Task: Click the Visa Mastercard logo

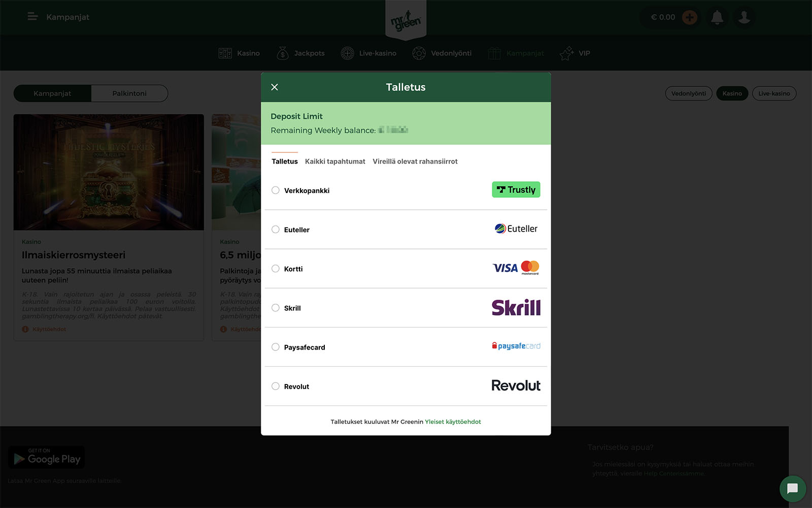Action: click(x=516, y=268)
